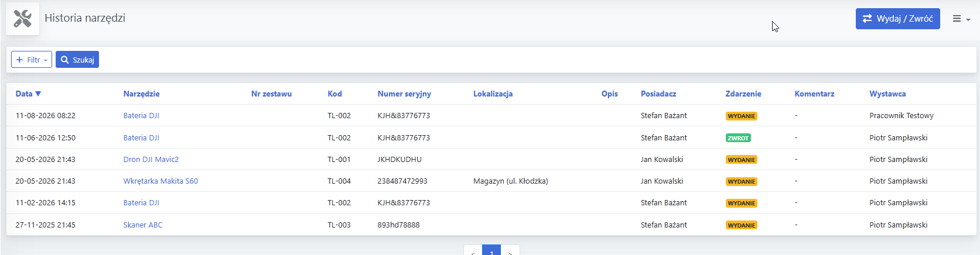
Task: Open the hamburger menu icon
Action: pyautogui.click(x=961, y=19)
